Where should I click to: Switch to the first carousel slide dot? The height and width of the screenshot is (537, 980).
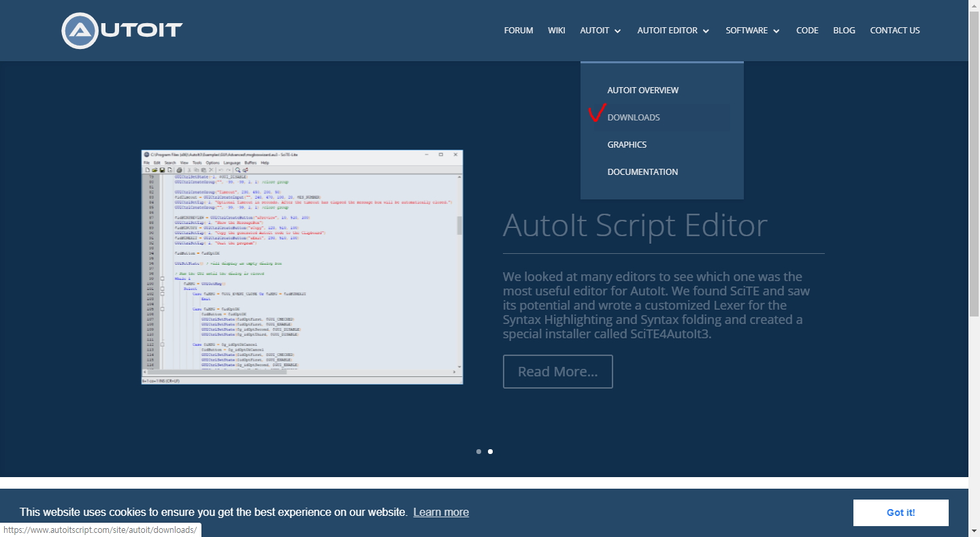click(x=478, y=451)
